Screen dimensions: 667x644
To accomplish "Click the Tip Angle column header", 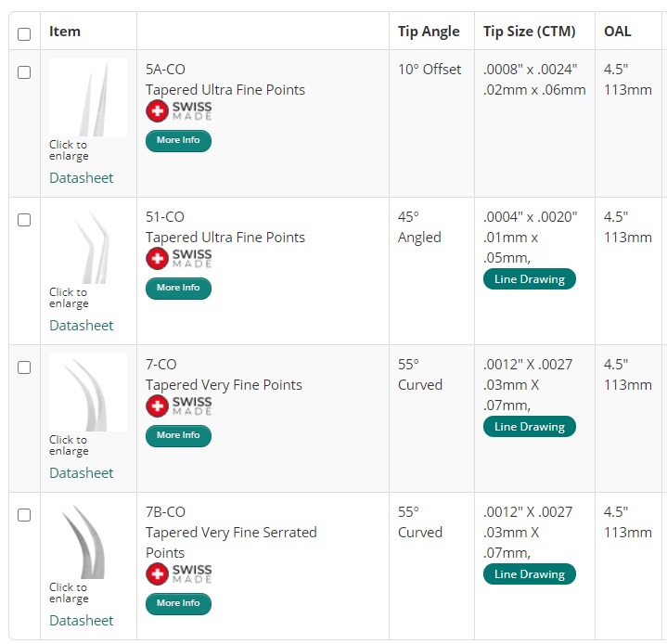I will pos(429,32).
